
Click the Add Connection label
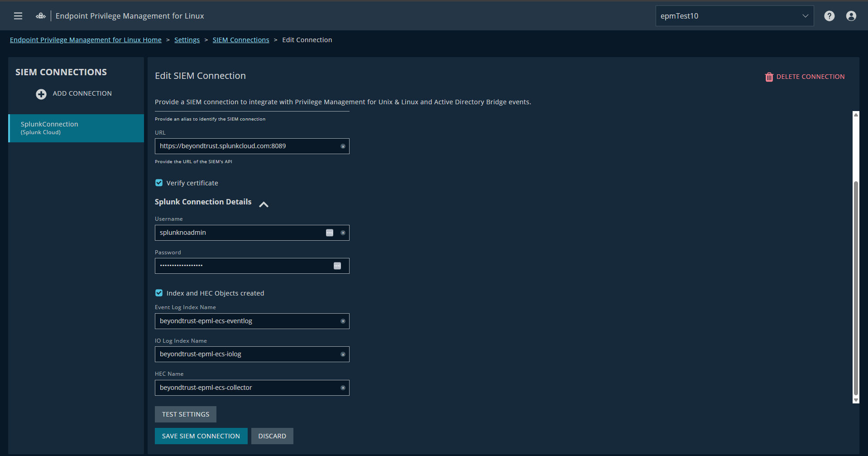coord(82,93)
